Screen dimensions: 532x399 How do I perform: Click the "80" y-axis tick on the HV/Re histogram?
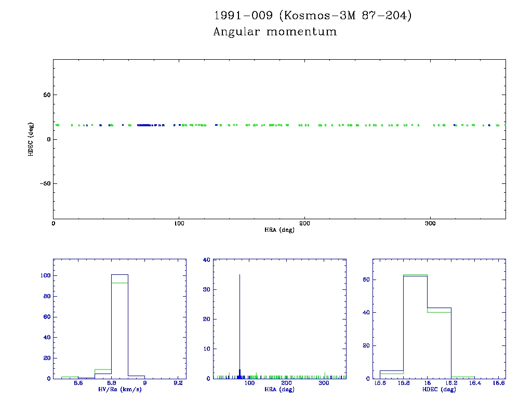tap(46, 296)
